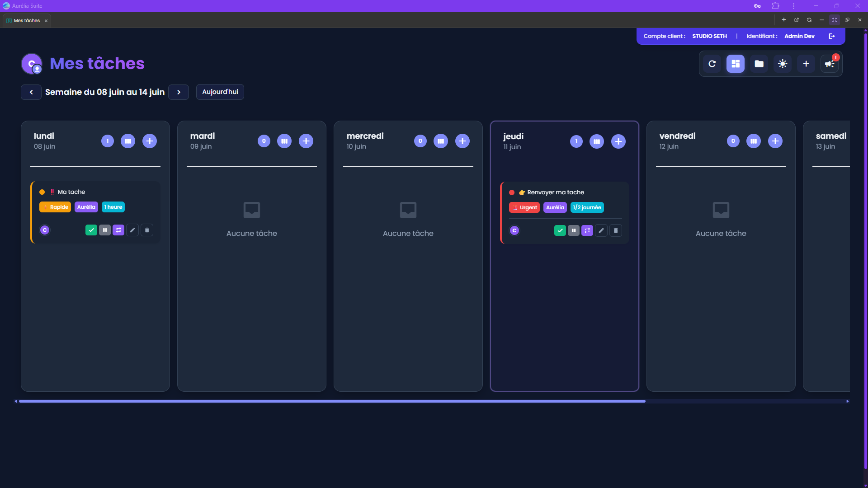Add a task to jeudi
868x488 pixels.
click(x=618, y=141)
